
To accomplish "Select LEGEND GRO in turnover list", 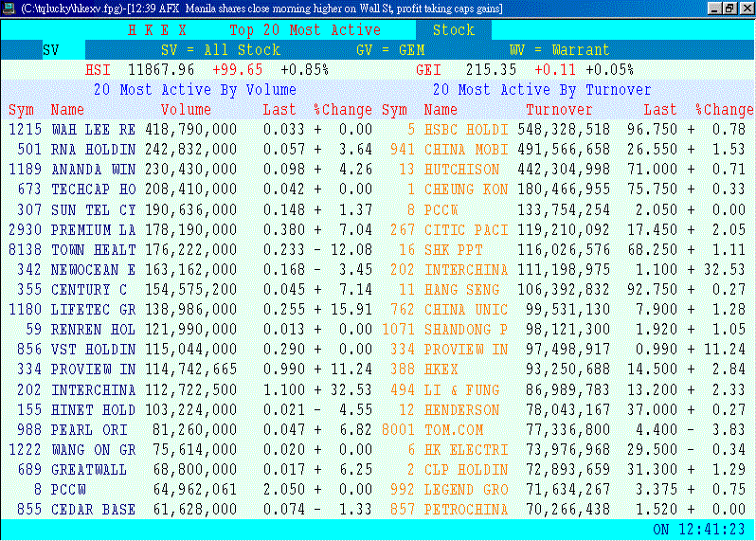I will tap(568, 490).
